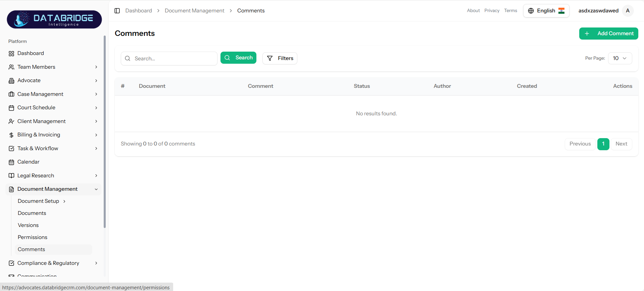Open the Permissions submenu item

click(x=33, y=237)
